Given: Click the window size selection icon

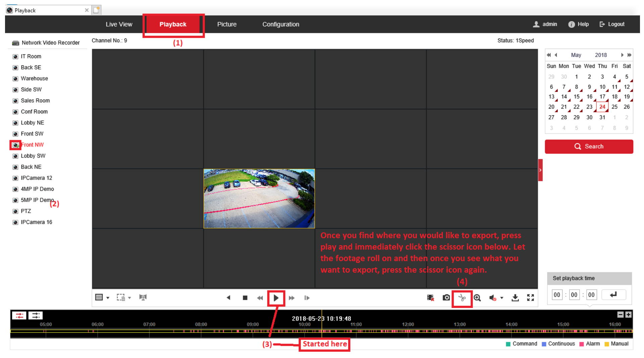Looking at the screenshot, I should [x=121, y=297].
